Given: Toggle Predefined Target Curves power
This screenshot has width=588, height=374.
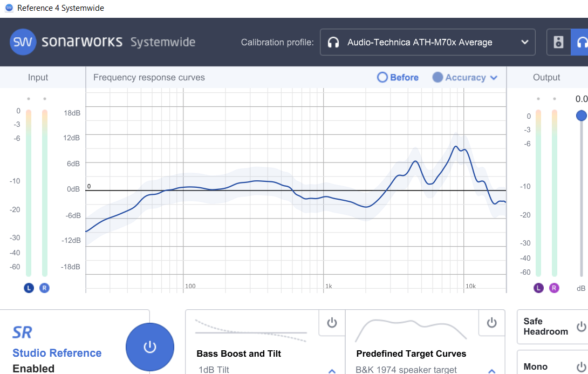Looking at the screenshot, I should pos(491,323).
